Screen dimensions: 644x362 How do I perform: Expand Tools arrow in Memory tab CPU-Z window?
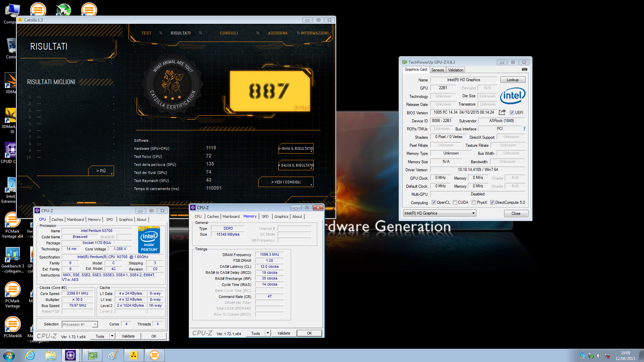268,333
